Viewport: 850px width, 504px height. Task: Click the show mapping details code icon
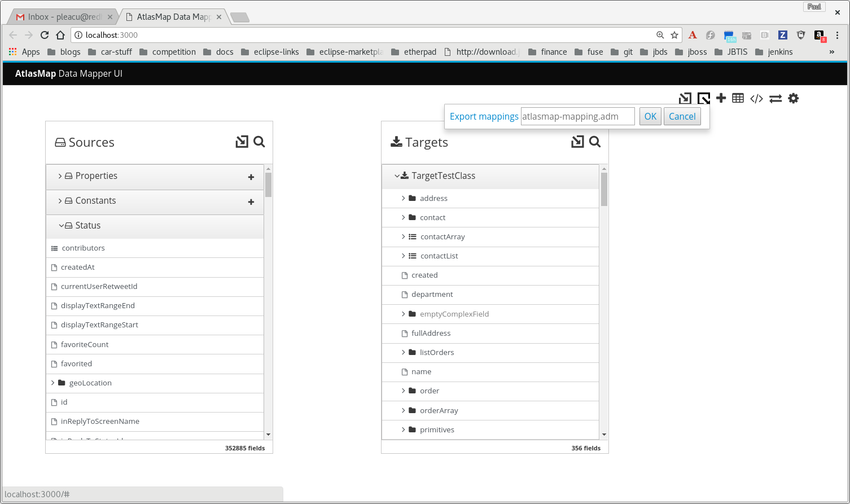(x=757, y=98)
